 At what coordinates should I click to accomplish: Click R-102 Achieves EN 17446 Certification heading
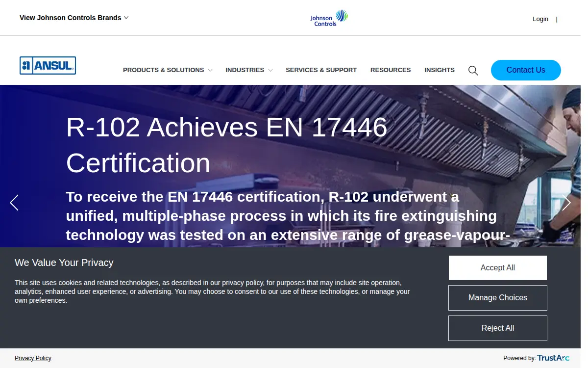click(227, 145)
